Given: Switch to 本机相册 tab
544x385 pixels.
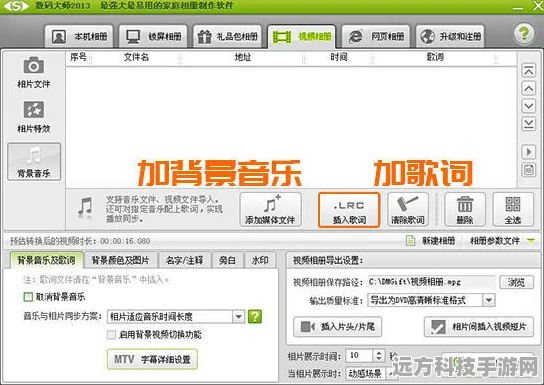Looking at the screenshot, I should tap(79, 36).
